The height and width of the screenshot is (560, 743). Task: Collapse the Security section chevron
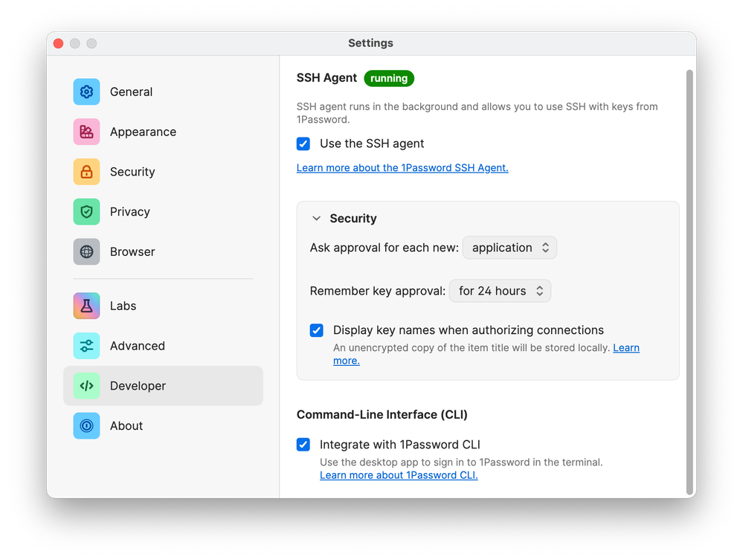point(317,219)
